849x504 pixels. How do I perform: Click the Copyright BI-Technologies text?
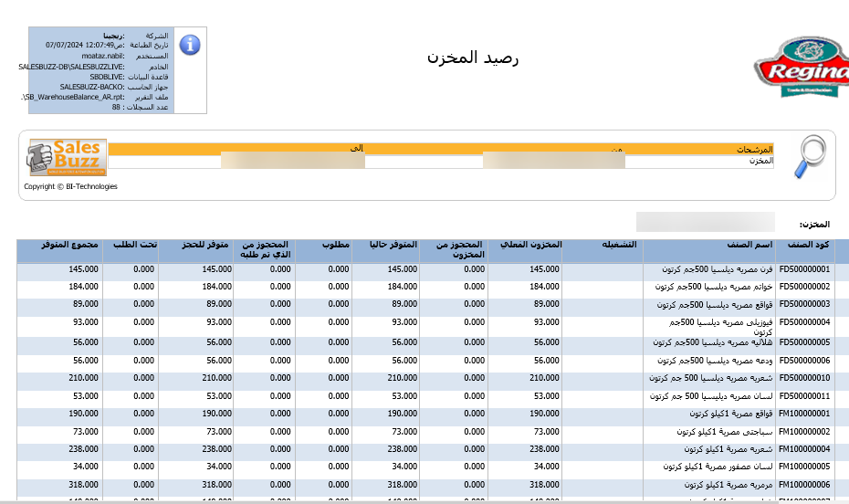[x=70, y=186]
